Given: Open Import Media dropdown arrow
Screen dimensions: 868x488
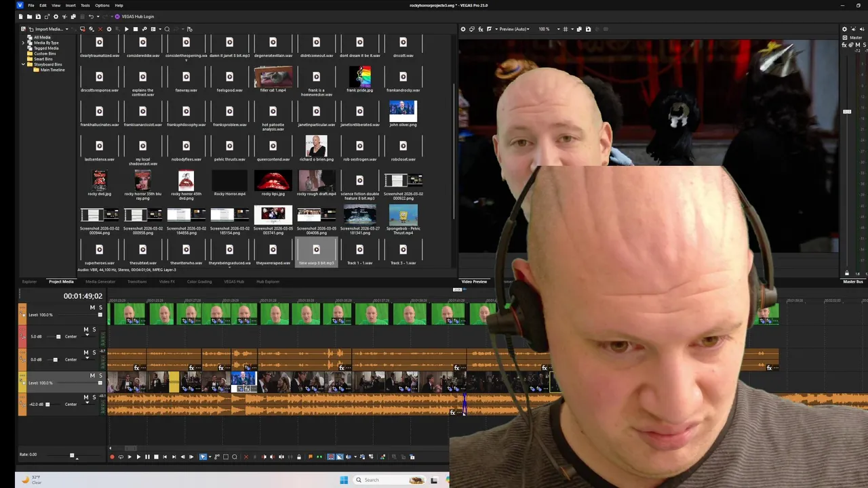Looking at the screenshot, I should pyautogui.click(x=67, y=29).
